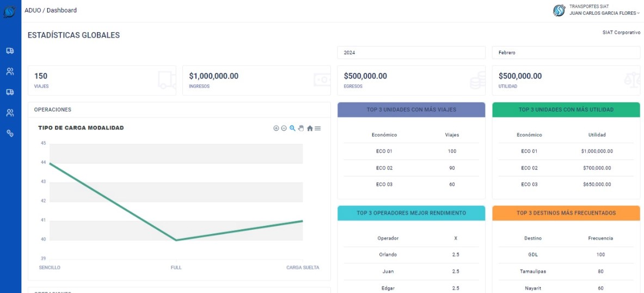Click the Estadísticas Globales page heading
The width and height of the screenshot is (644, 293).
(x=73, y=35)
